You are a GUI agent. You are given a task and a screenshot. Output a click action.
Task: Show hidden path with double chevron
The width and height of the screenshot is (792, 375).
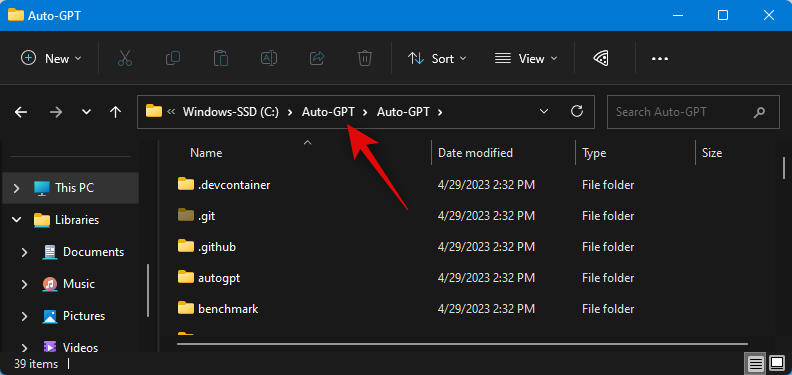[171, 112]
